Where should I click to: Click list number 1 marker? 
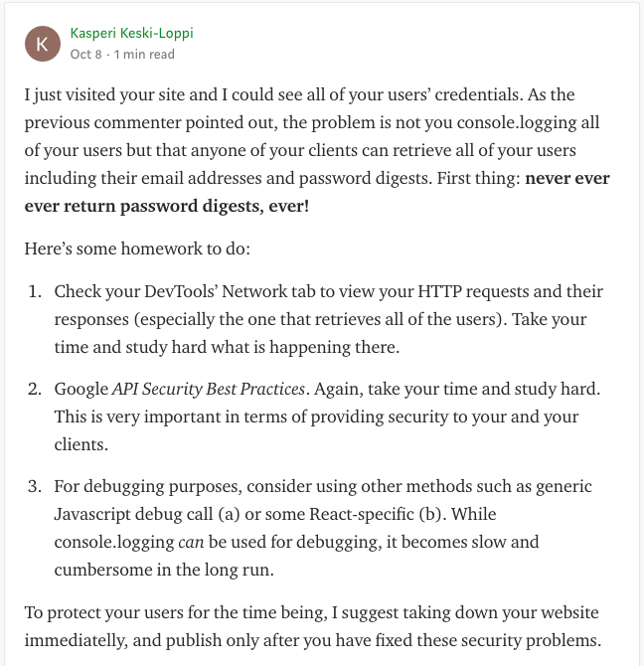click(x=35, y=292)
